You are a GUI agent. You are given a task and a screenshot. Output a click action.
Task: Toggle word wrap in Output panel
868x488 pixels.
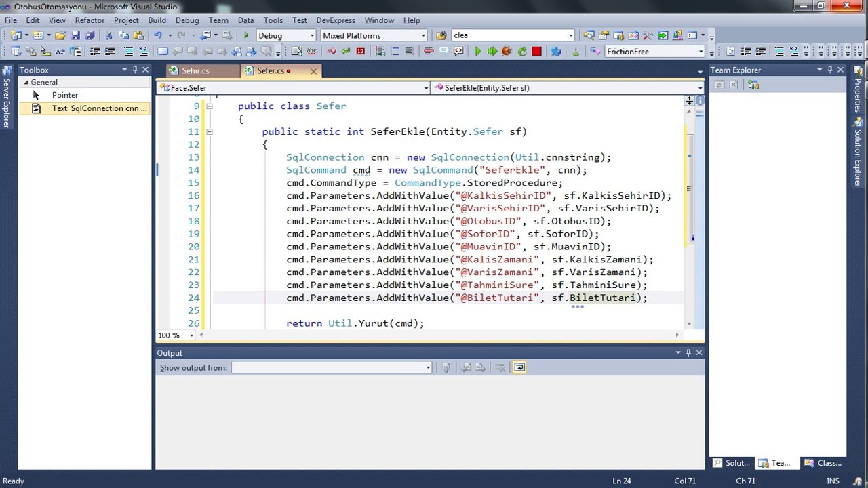(x=519, y=367)
